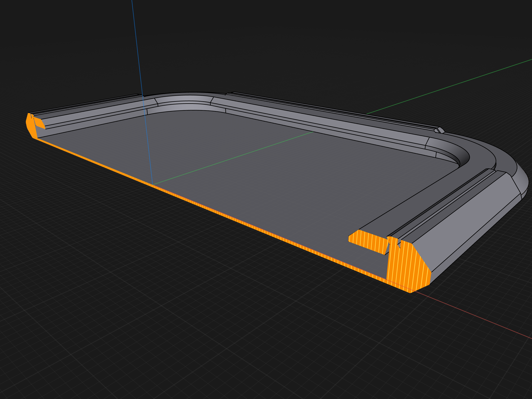Viewport: 532px width, 399px height.
Task: Click the blue vertical Z axis line
Action: 142,72
